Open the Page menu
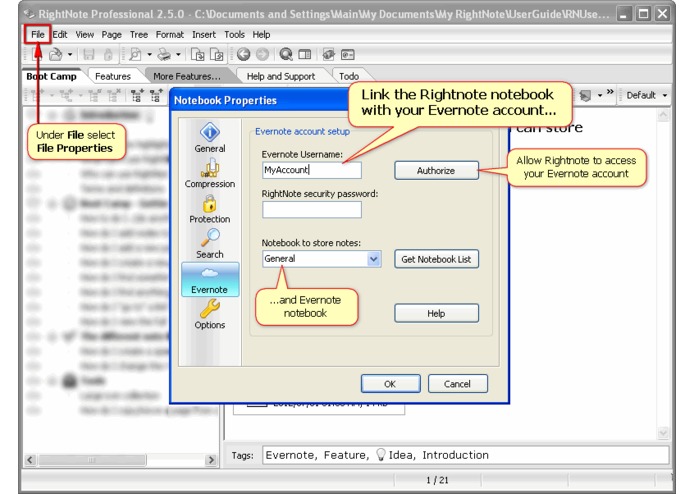The image size is (695, 494). point(111,35)
